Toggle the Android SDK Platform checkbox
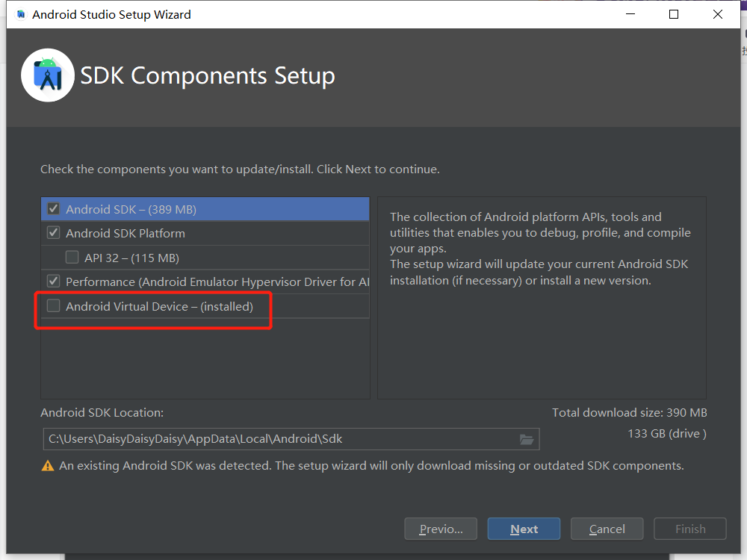The image size is (747, 560). click(x=53, y=233)
